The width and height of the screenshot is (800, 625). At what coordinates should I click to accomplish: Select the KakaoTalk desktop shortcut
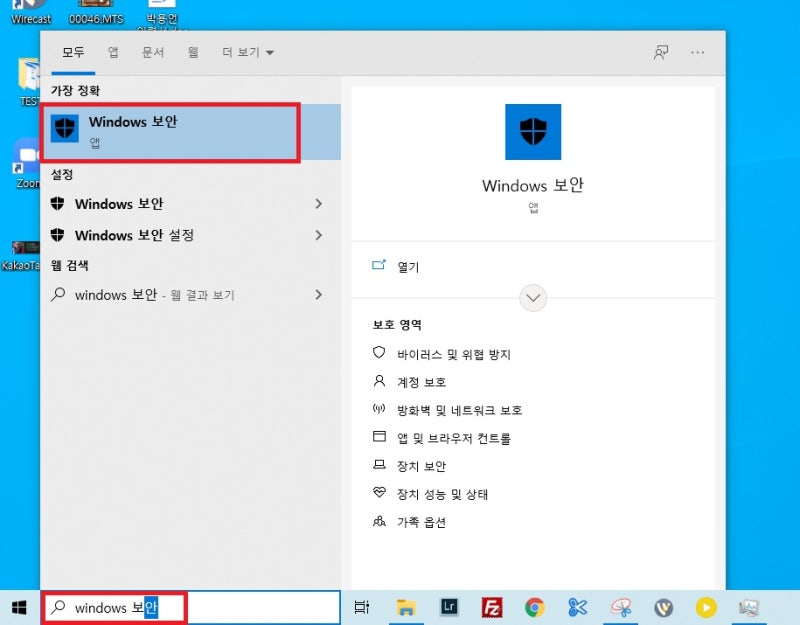point(20,256)
